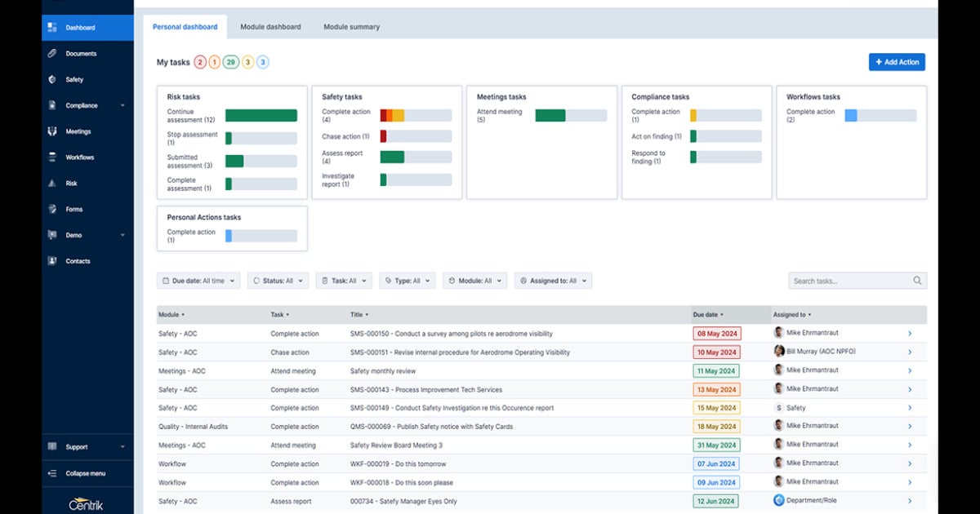Open the Status filter dropdown
This screenshot has width=980, height=514.
(278, 280)
